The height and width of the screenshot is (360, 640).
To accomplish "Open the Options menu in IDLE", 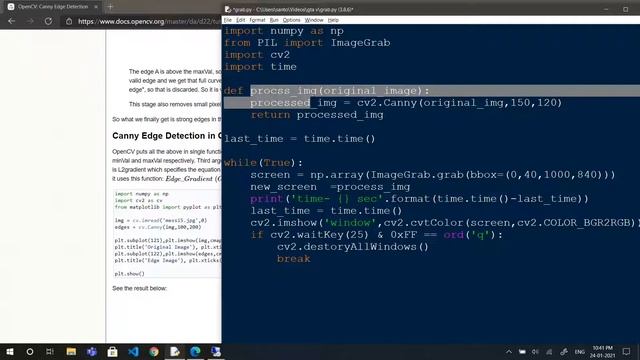I will click(x=291, y=20).
